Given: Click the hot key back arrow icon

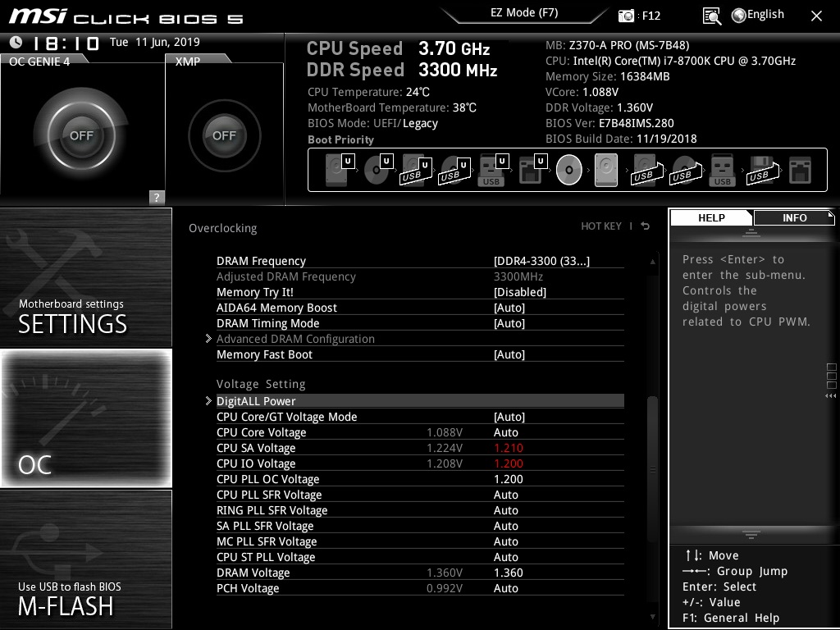Looking at the screenshot, I should pyautogui.click(x=645, y=226).
